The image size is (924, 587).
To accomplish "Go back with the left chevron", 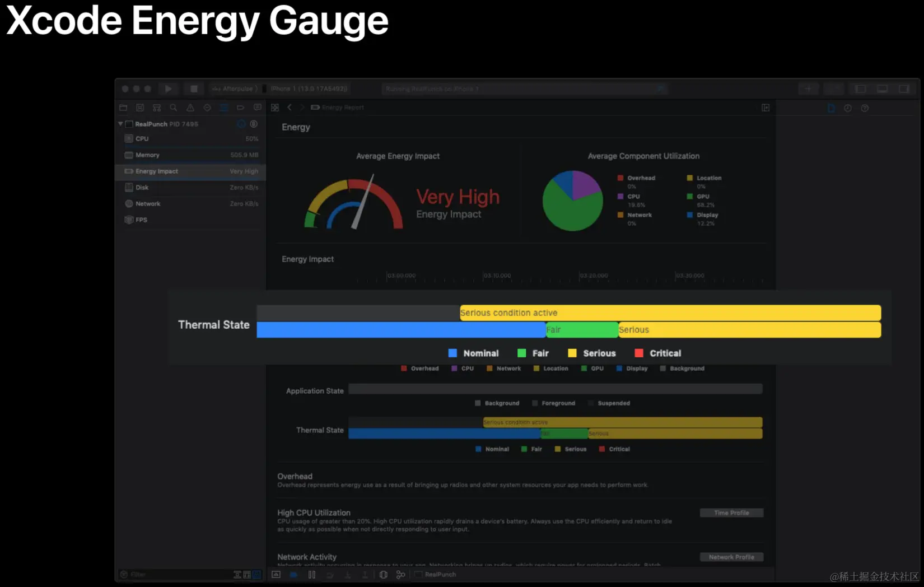I will [x=290, y=108].
